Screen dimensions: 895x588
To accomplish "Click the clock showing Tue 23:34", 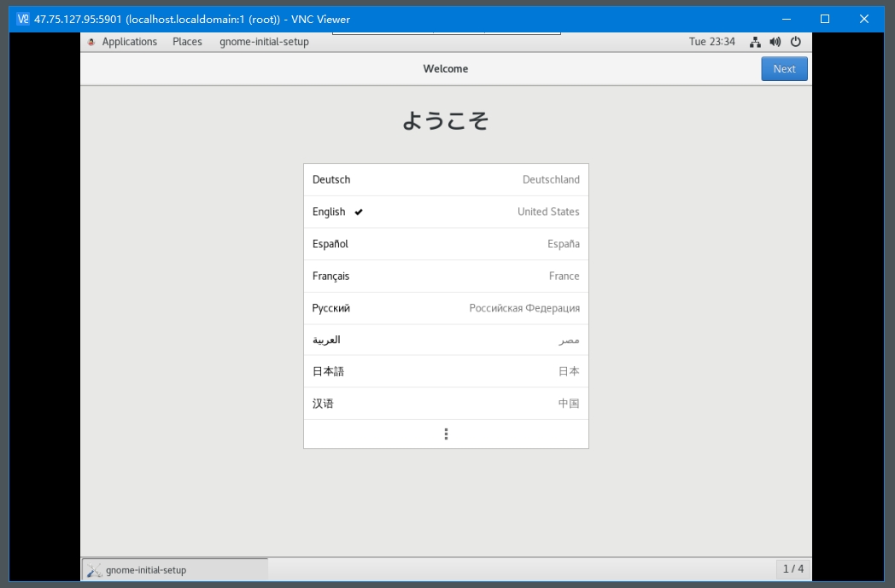I will pos(711,42).
